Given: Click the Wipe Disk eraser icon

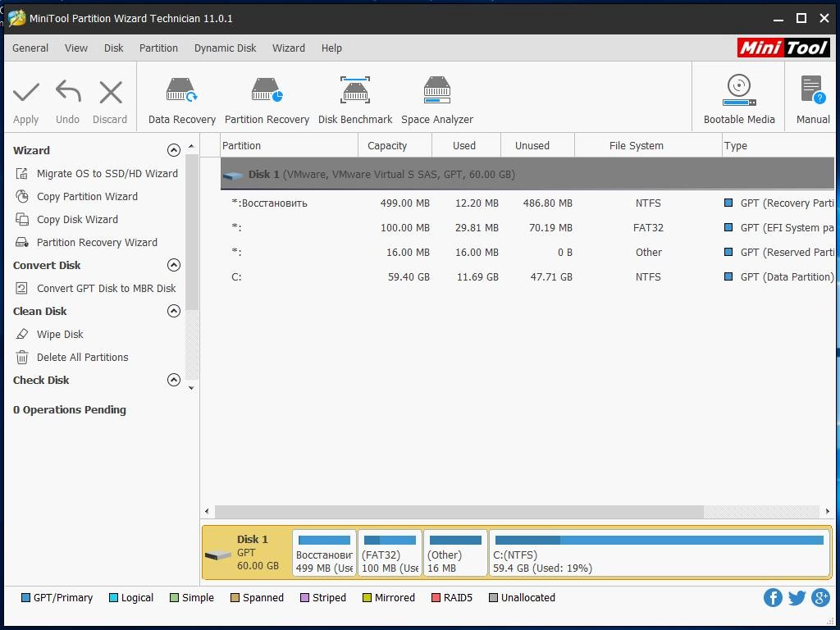Looking at the screenshot, I should click(x=21, y=335).
